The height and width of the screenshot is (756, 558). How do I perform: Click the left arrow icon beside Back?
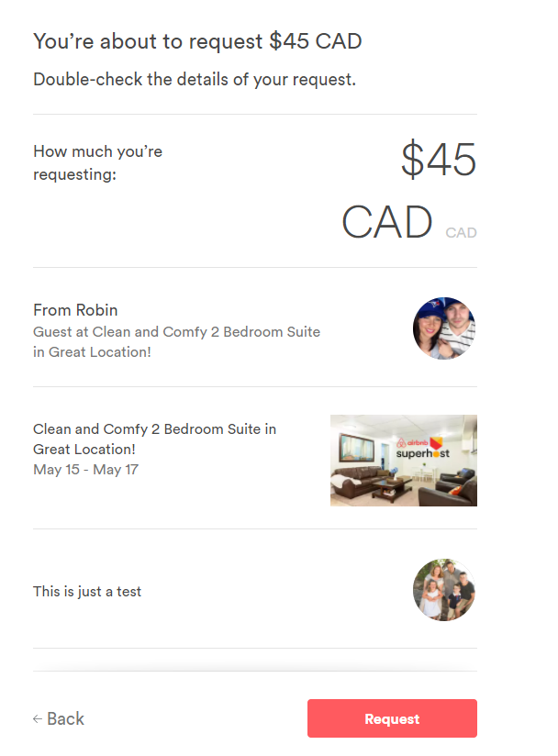point(38,719)
